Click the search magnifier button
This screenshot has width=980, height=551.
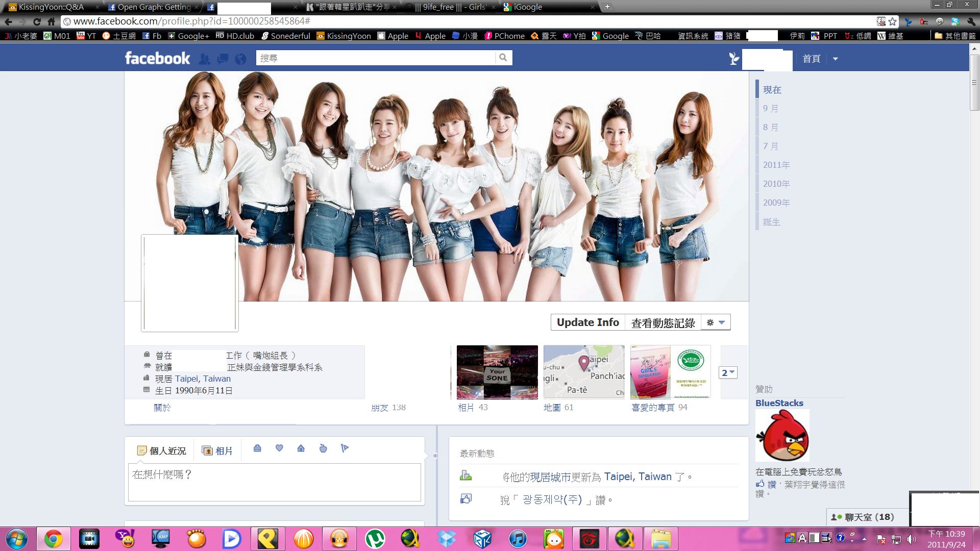503,58
